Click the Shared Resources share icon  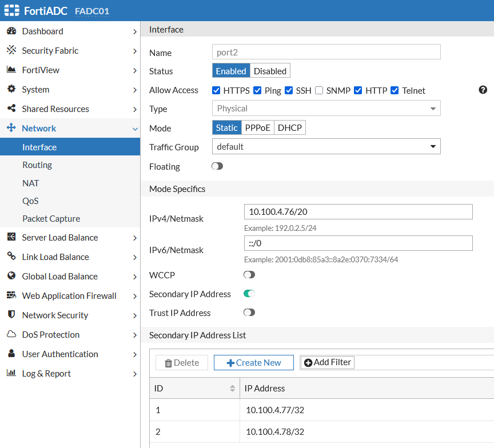11,109
